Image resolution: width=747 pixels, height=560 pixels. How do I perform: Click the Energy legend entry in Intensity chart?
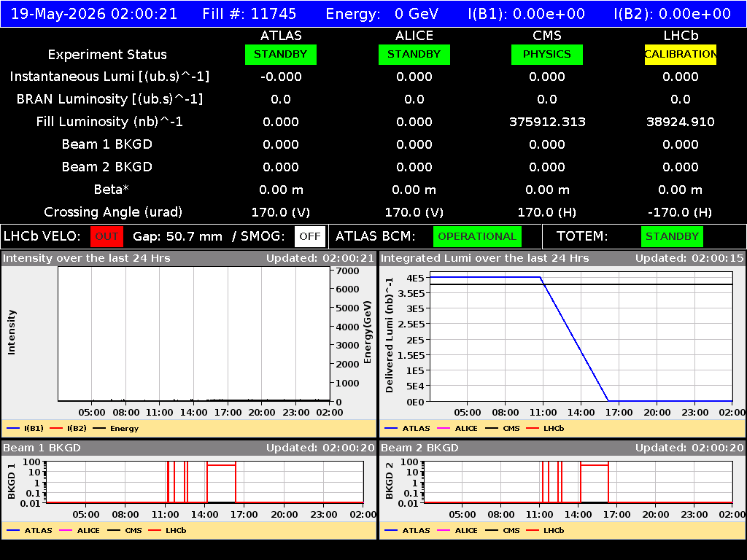click(x=116, y=428)
